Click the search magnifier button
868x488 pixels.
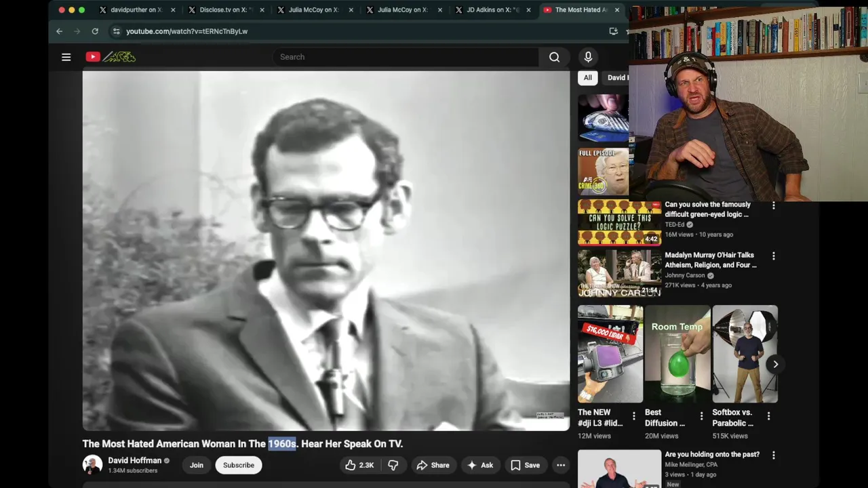554,57
